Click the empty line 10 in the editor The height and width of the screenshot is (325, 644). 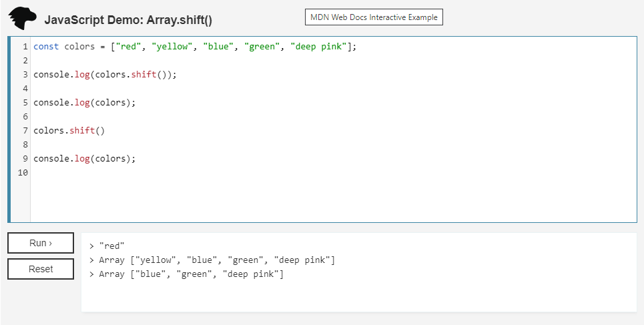(200, 173)
